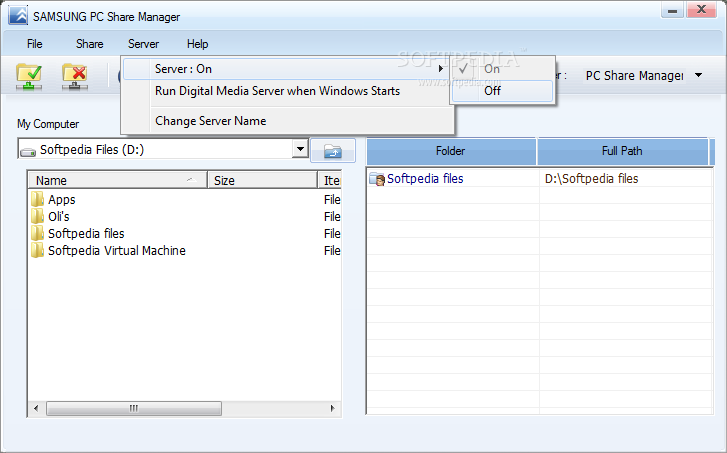Click the folder-up button beside the drive combo box
Image resolution: width=727 pixels, height=453 pixels.
pos(333,150)
